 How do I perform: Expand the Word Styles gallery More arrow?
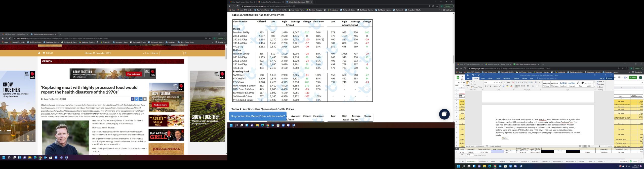[x=594, y=86]
